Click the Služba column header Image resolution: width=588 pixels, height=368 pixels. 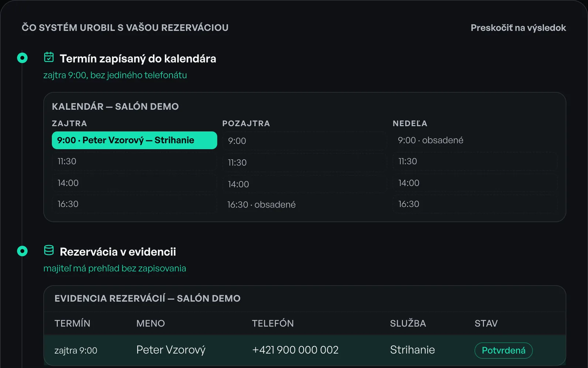tap(408, 323)
